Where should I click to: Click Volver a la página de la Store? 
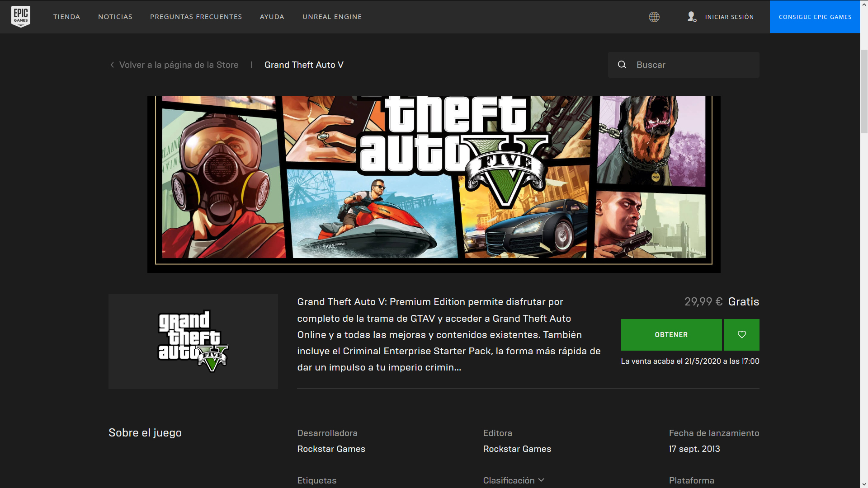click(x=179, y=65)
